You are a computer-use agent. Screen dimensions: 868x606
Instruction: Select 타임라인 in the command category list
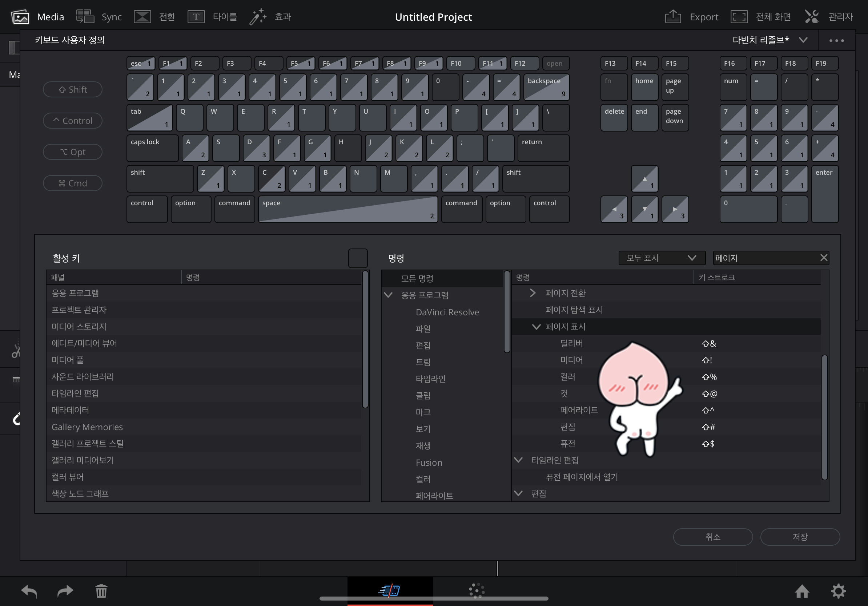point(430,379)
